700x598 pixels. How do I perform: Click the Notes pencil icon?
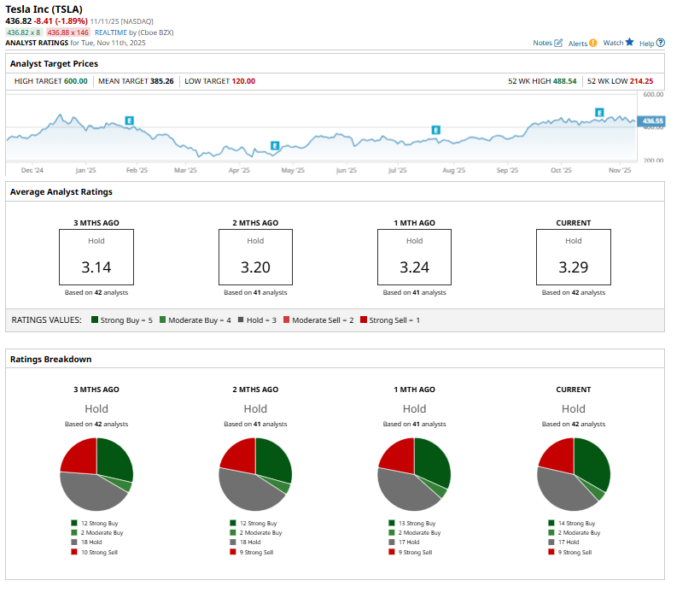tap(558, 43)
